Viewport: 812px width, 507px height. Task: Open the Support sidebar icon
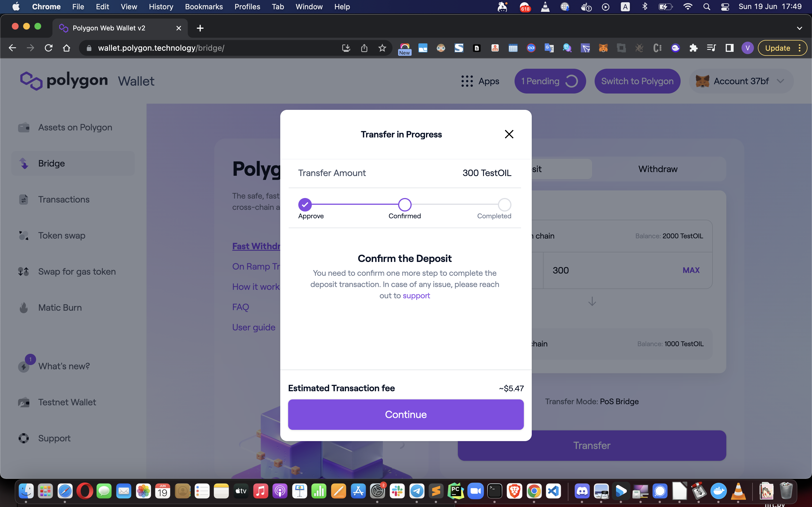tap(24, 438)
